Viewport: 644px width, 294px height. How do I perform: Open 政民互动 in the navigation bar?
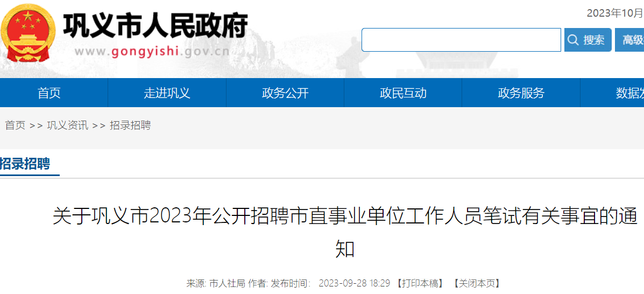(x=403, y=93)
